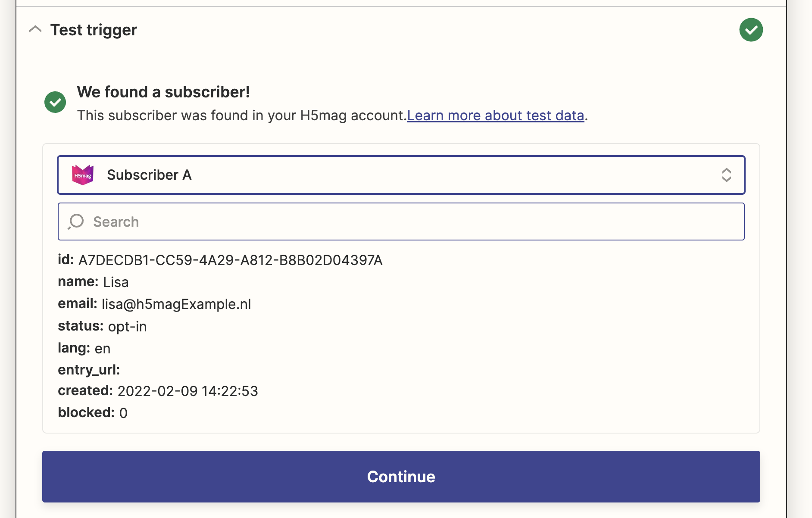The height and width of the screenshot is (518, 812).
Task: Focus the Search input field
Action: (x=401, y=222)
